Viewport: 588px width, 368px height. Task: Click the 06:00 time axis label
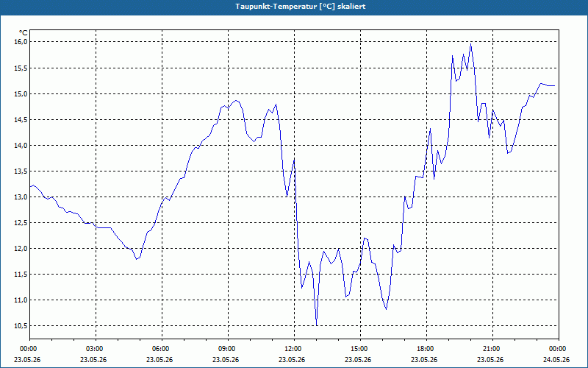[162, 348]
